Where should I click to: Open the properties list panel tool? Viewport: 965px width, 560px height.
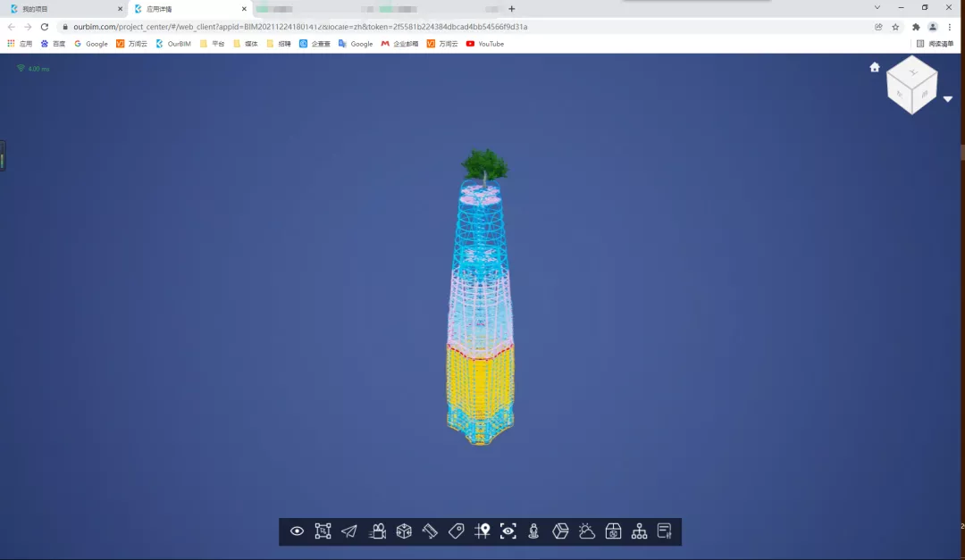click(665, 531)
